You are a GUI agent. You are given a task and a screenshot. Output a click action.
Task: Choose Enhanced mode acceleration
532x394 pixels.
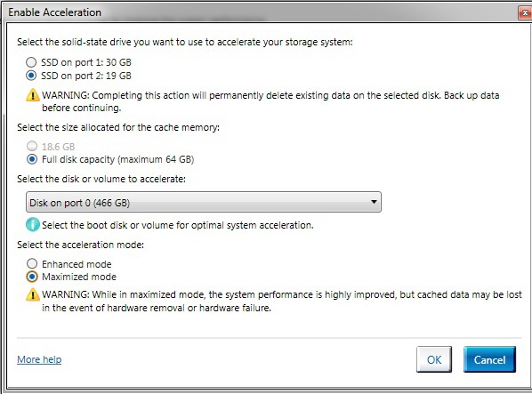pos(32,263)
